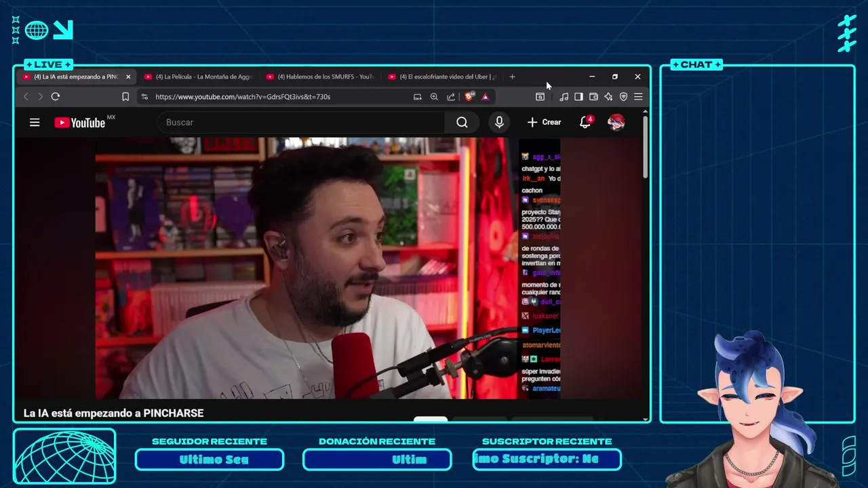This screenshot has width=868, height=488.
Task: Click the browser page vertical scrollbar
Action: 645,148
